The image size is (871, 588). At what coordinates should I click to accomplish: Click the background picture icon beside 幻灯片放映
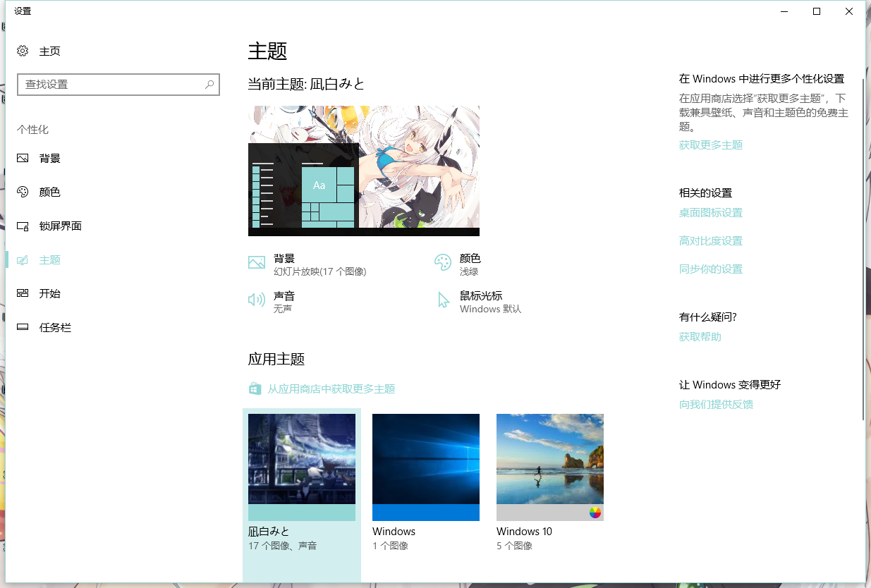pyautogui.click(x=257, y=263)
